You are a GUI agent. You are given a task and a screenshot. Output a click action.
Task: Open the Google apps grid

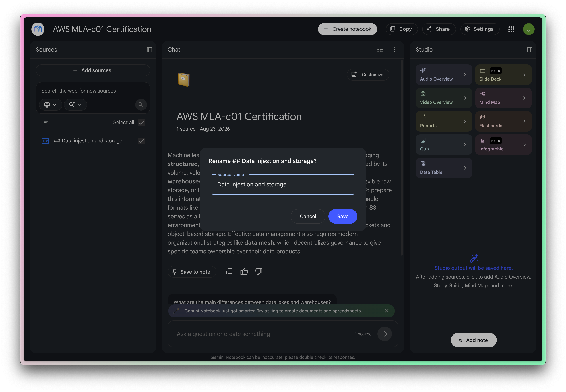(x=511, y=29)
